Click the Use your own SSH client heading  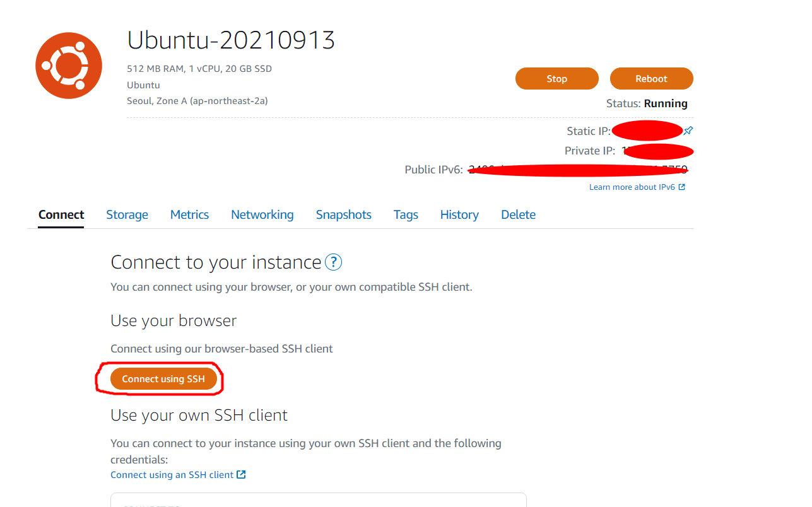coord(199,415)
